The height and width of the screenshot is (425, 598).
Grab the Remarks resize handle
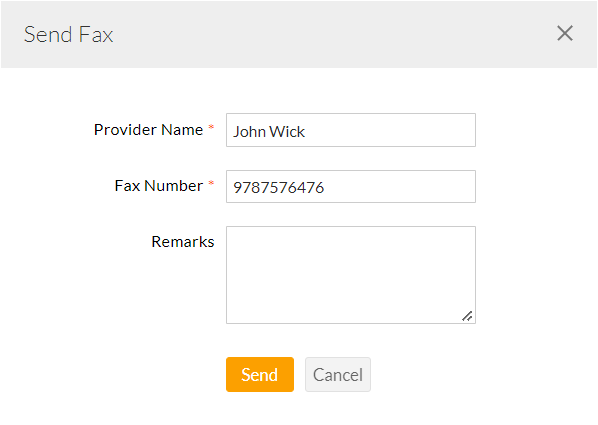point(468,316)
